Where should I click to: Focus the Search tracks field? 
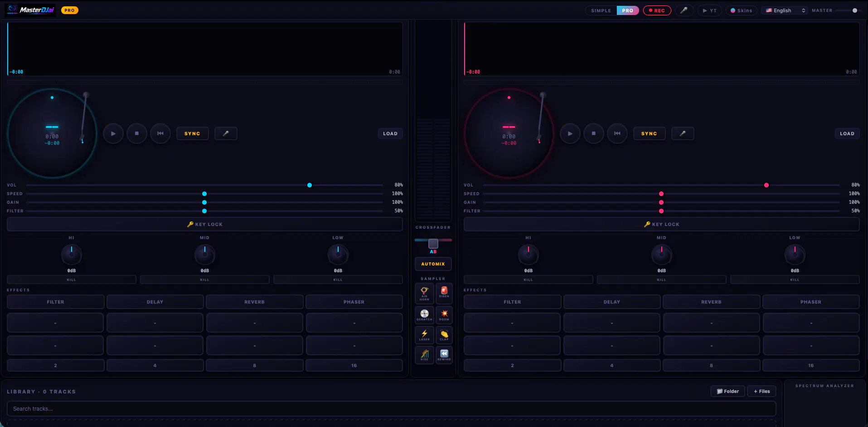392,408
